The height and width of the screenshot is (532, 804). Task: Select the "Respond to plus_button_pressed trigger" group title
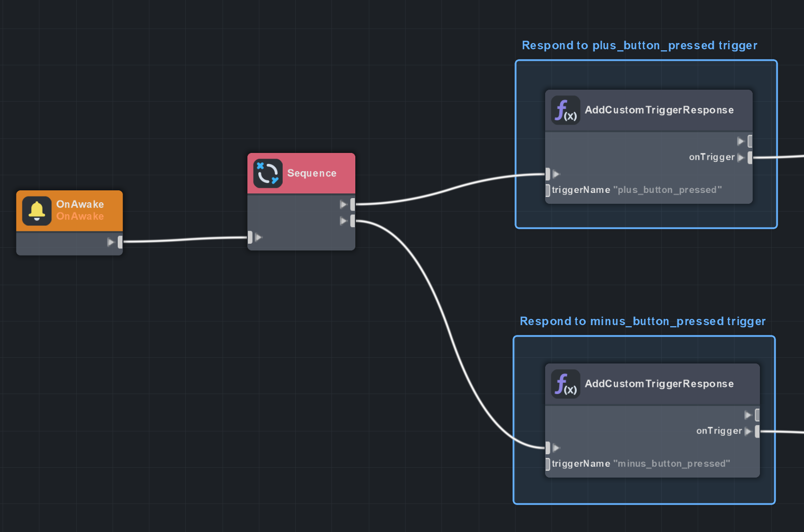639,46
